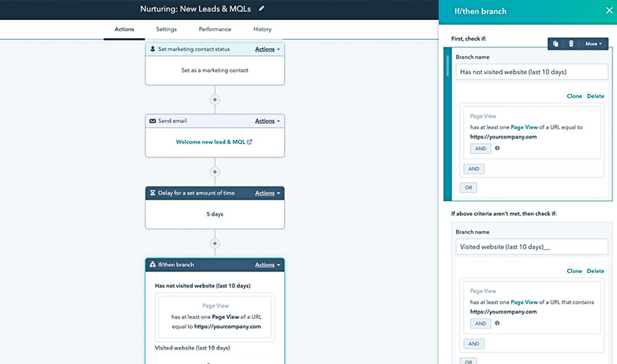Open Actions menu on Set marketing contact status
This screenshot has height=364, width=617.
[x=268, y=49]
